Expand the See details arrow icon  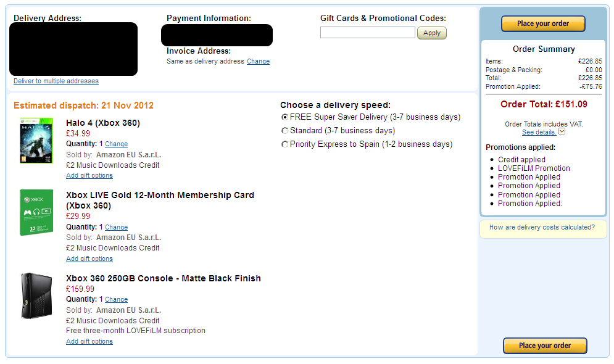click(x=562, y=132)
